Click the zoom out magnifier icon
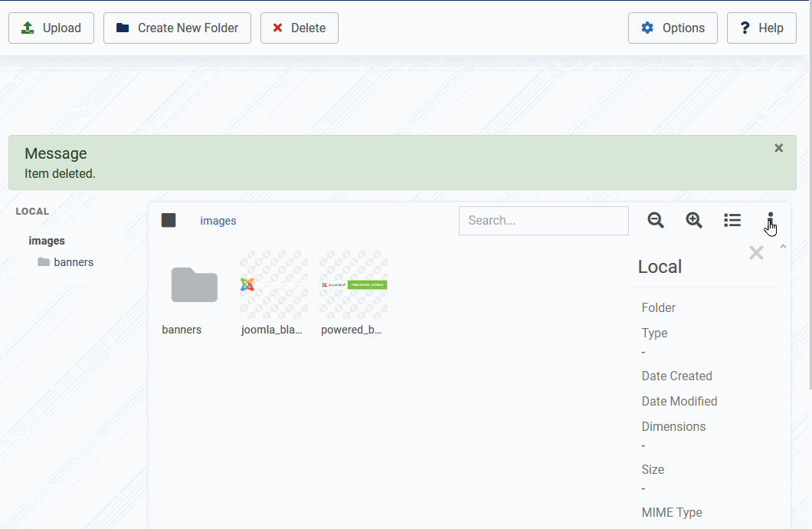 coord(655,221)
